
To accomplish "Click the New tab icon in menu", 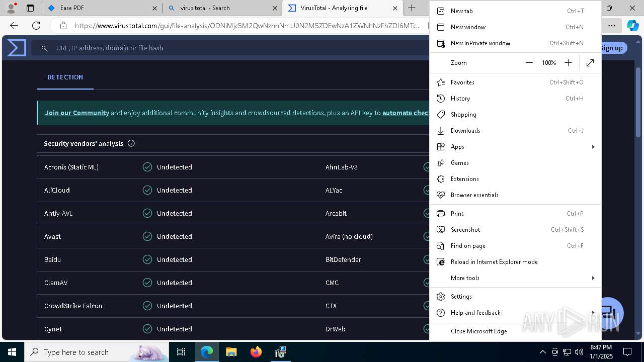I will point(441,11).
